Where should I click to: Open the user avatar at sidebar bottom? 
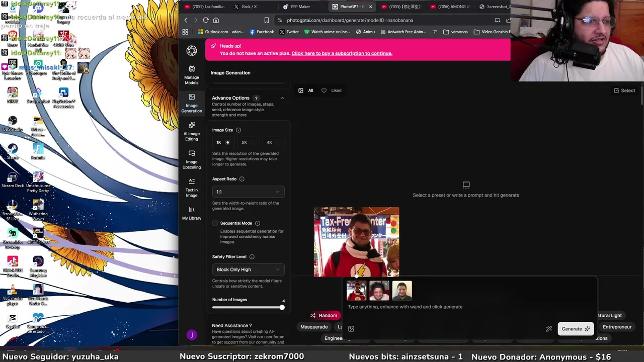pos(191,335)
